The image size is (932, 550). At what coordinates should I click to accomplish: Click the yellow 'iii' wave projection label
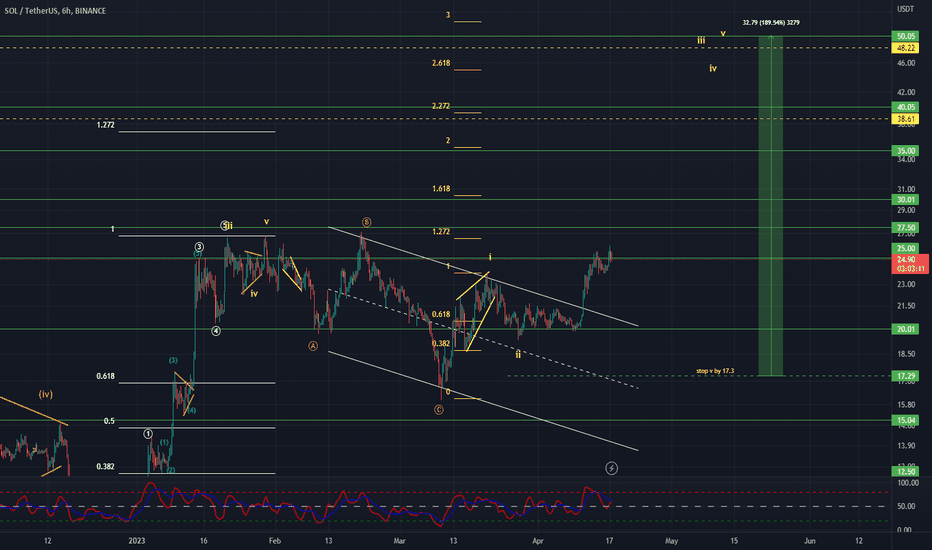[701, 40]
